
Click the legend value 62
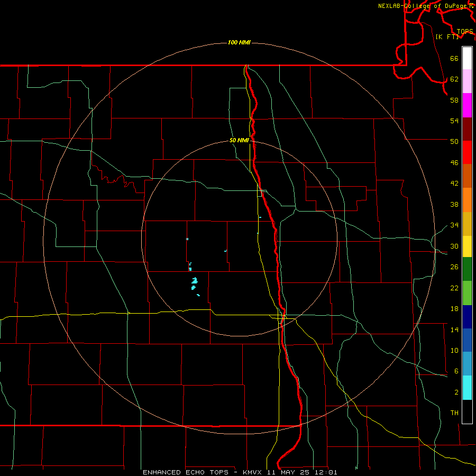pyautogui.click(x=454, y=79)
